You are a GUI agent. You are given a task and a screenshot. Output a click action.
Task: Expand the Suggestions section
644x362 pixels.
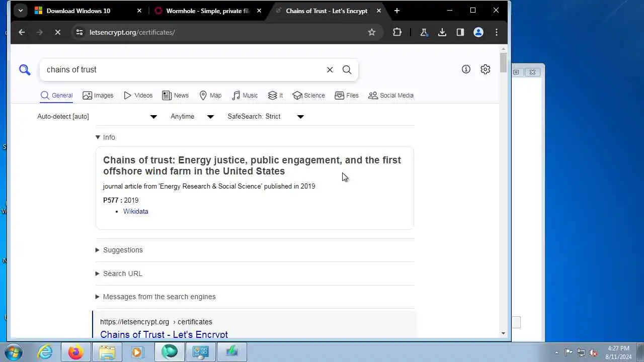[119, 250]
